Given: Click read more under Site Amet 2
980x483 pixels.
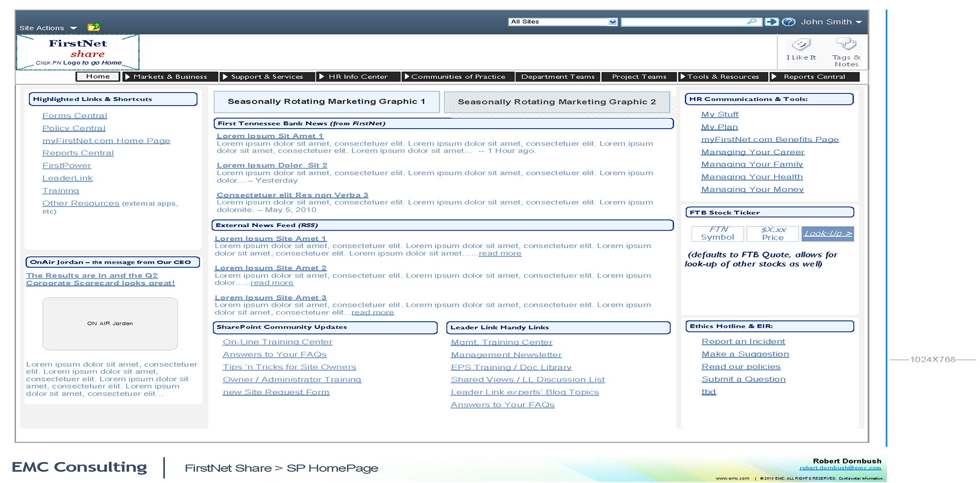Looking at the screenshot, I should point(272,283).
